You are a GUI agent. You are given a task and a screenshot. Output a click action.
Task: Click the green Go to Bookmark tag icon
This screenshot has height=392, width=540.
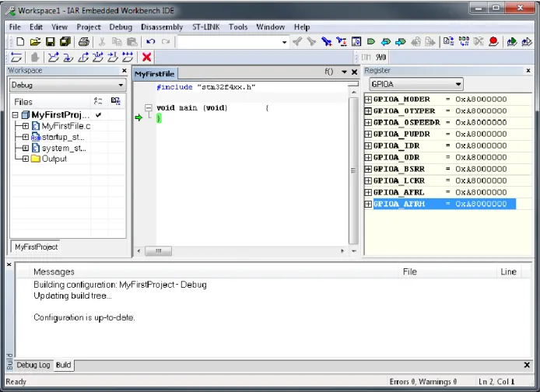pyautogui.click(x=371, y=42)
